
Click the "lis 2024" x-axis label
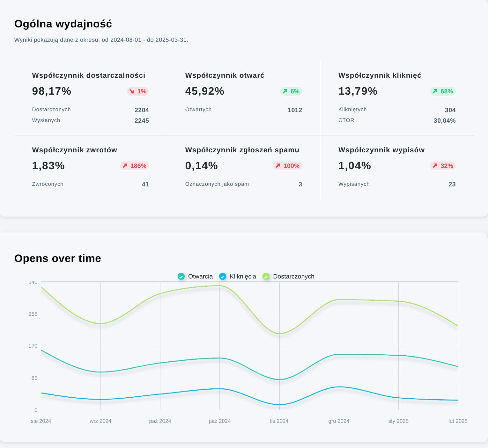point(279,421)
